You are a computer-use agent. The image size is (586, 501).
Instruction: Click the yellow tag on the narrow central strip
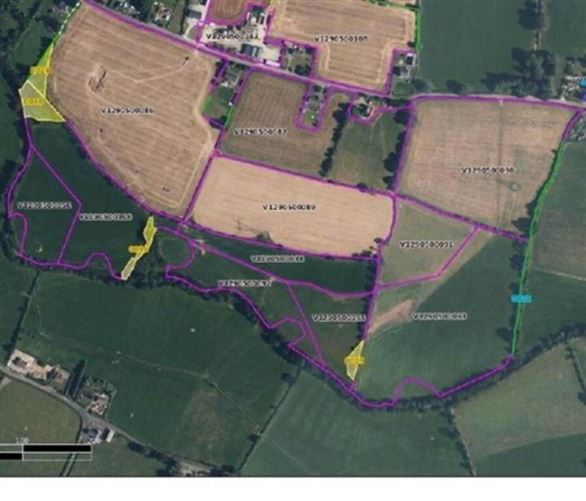137,249
